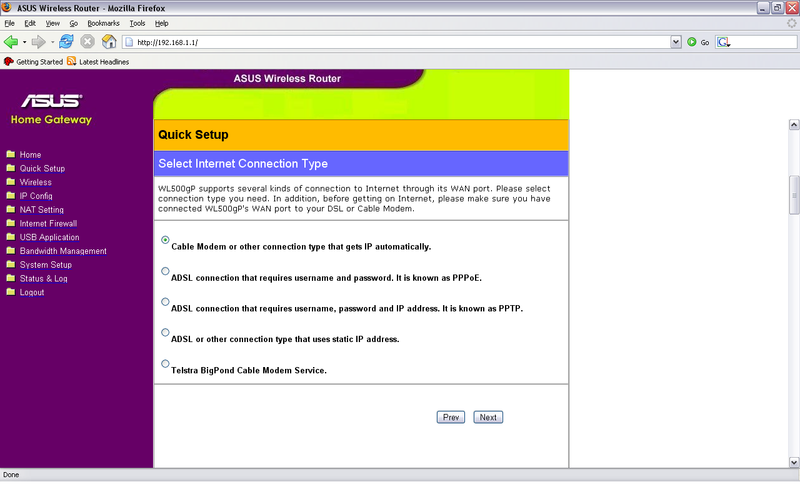The image size is (800, 484).
Task: Click the folder icon beside NAT Setting
Action: (x=11, y=209)
